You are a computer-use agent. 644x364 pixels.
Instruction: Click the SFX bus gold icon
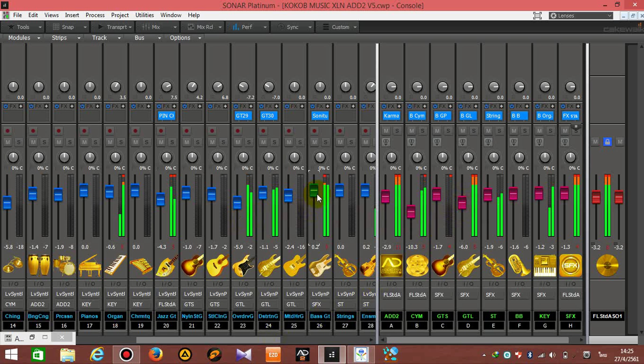570,265
